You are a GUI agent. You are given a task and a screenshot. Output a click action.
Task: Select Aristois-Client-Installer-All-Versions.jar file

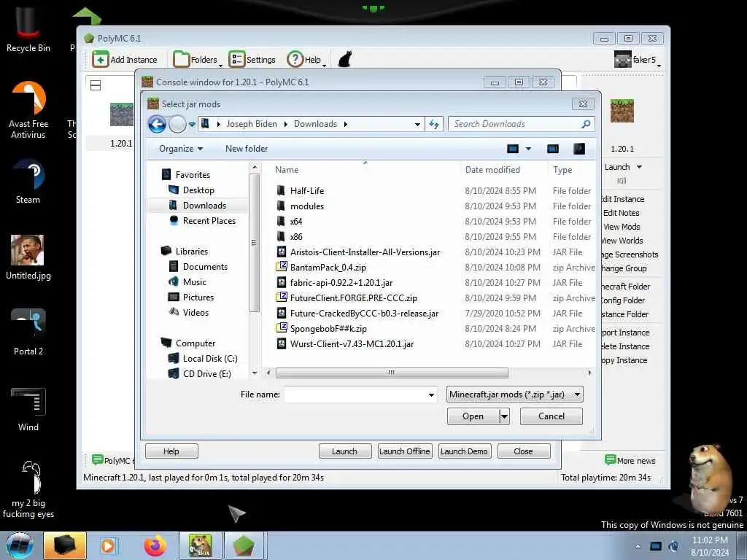(365, 252)
